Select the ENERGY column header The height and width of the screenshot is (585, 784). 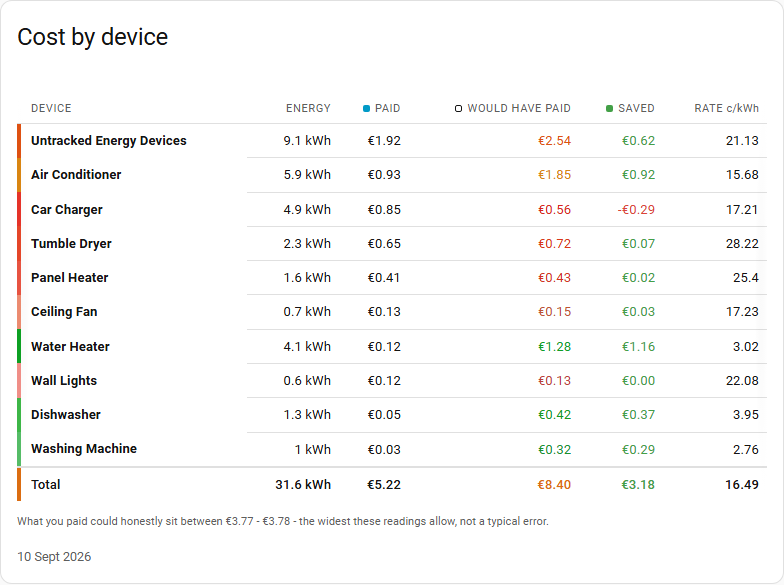[x=308, y=108]
